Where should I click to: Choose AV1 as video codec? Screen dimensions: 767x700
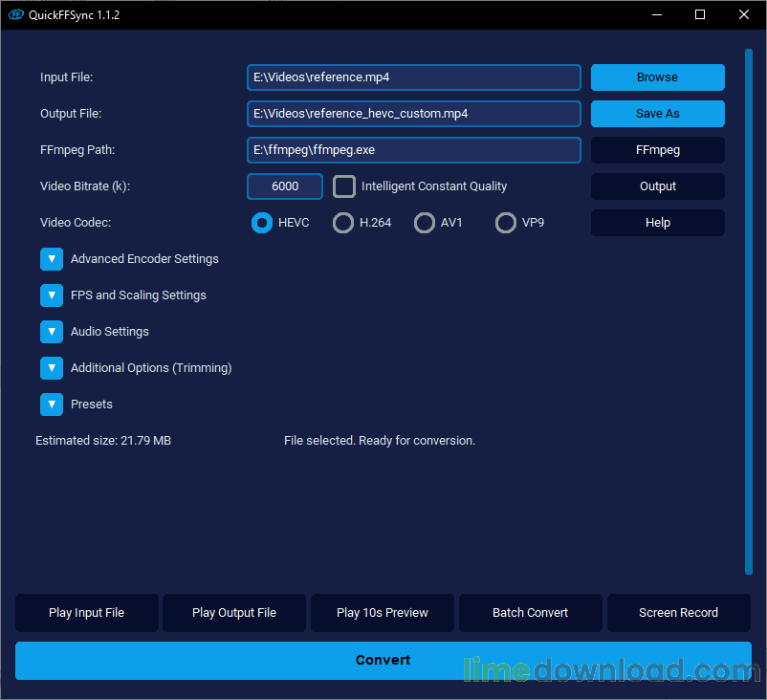[x=425, y=223]
